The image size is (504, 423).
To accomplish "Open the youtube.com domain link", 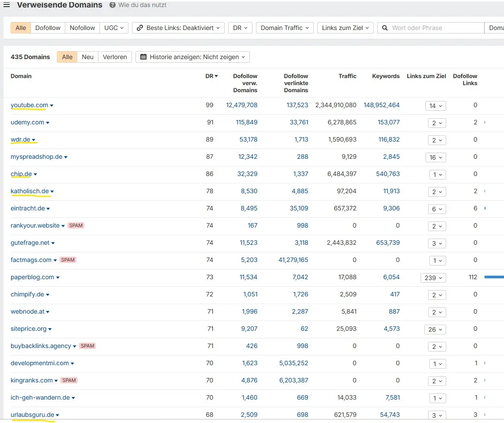I will pos(29,105).
